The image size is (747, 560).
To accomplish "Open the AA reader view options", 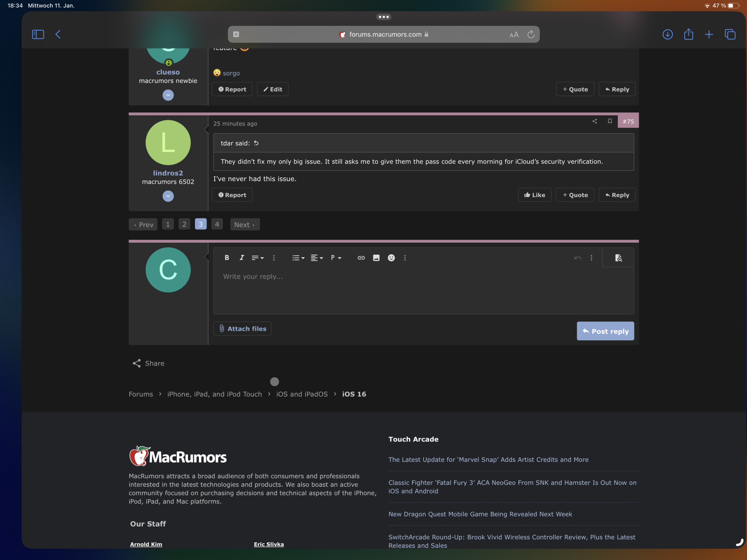I will 514,35.
